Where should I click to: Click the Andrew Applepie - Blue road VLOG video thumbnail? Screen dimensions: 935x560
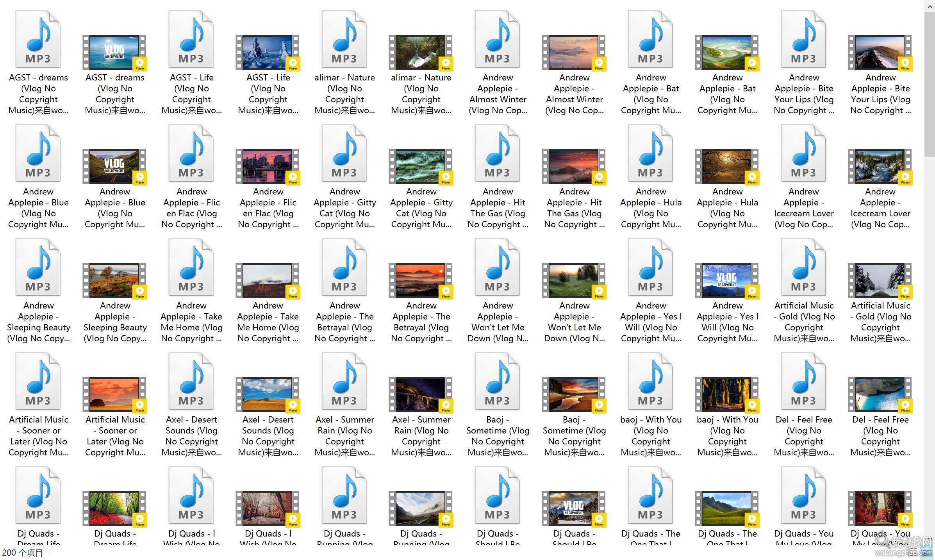114,166
